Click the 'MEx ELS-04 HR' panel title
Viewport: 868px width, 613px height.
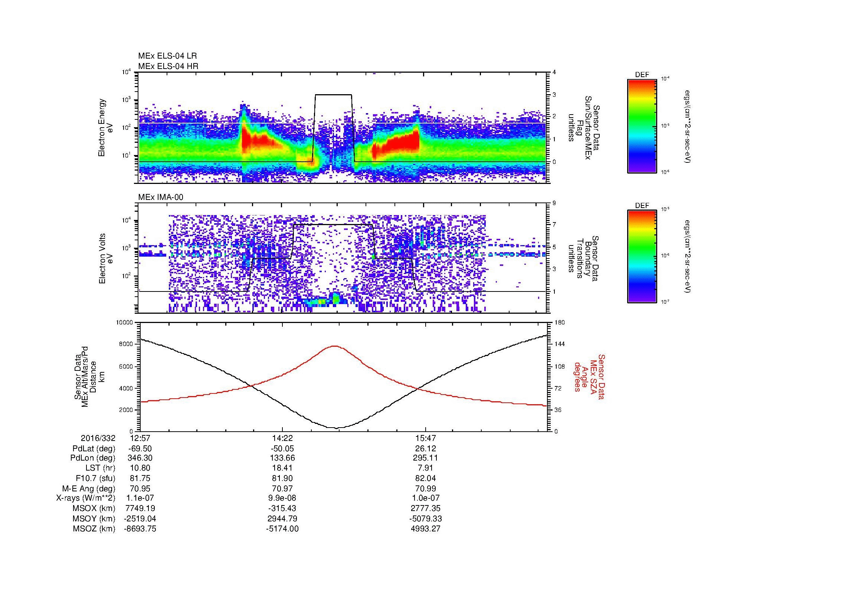168,66
